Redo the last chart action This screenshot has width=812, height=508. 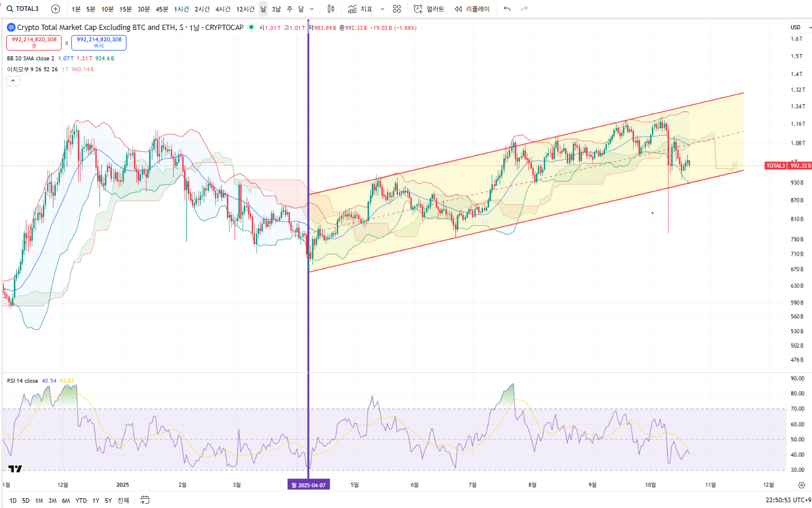pyautogui.click(x=524, y=9)
